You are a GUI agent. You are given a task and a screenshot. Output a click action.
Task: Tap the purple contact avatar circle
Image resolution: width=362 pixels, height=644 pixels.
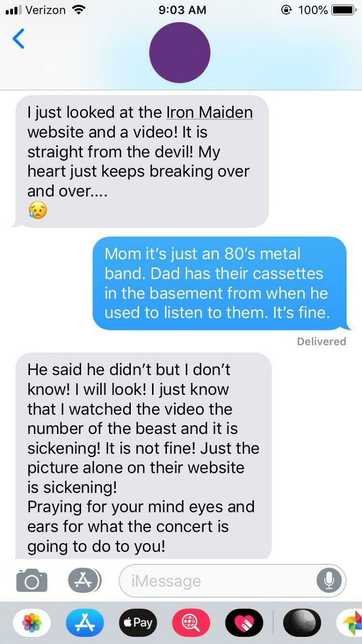point(179,53)
